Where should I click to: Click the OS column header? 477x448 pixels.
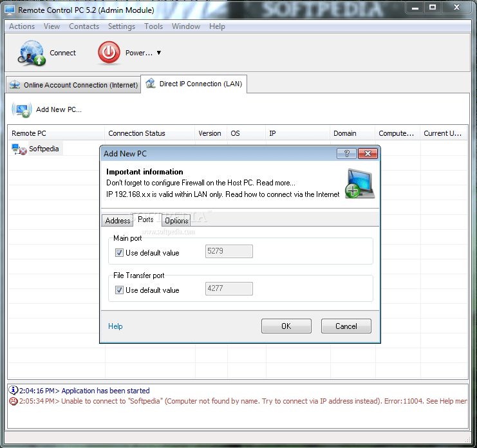click(246, 133)
